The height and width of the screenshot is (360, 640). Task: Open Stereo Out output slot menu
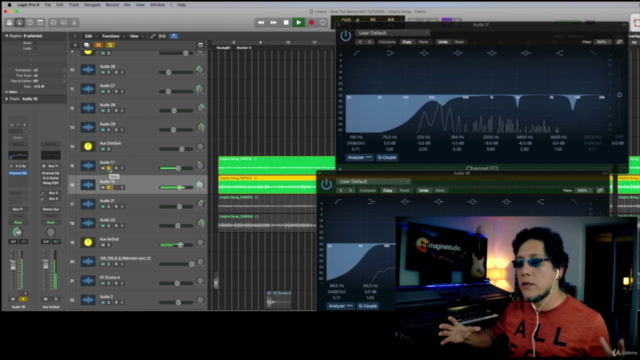click(x=51, y=209)
